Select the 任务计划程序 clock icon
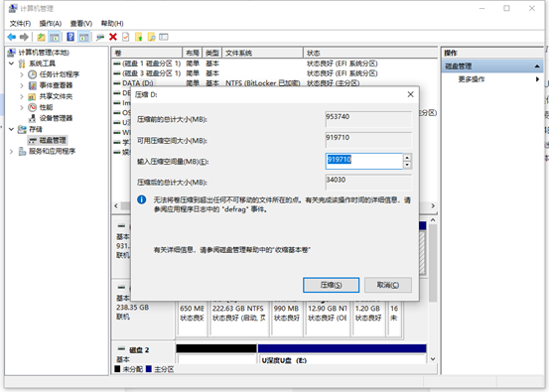Image resolution: width=549 pixels, height=392 pixels. (32, 74)
